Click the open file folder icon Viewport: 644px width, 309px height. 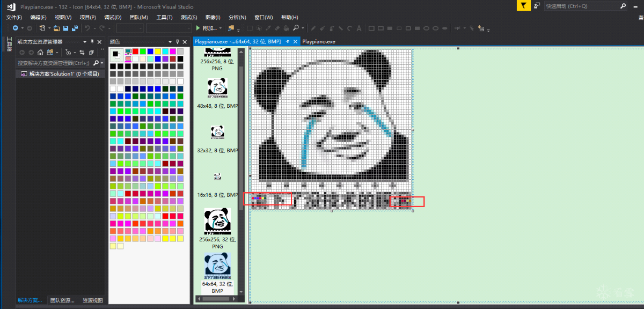point(56,28)
